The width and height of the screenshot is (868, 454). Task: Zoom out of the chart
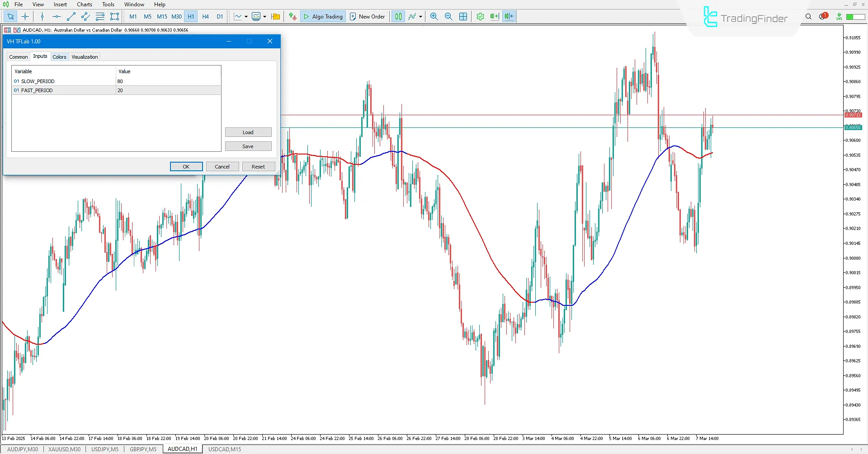[448, 16]
